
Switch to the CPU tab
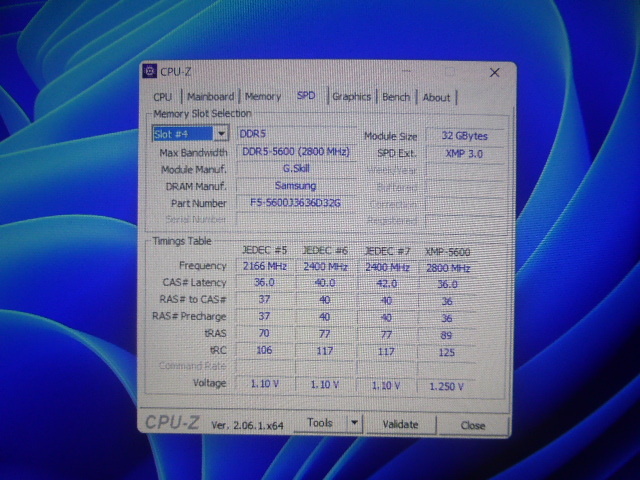[162, 97]
